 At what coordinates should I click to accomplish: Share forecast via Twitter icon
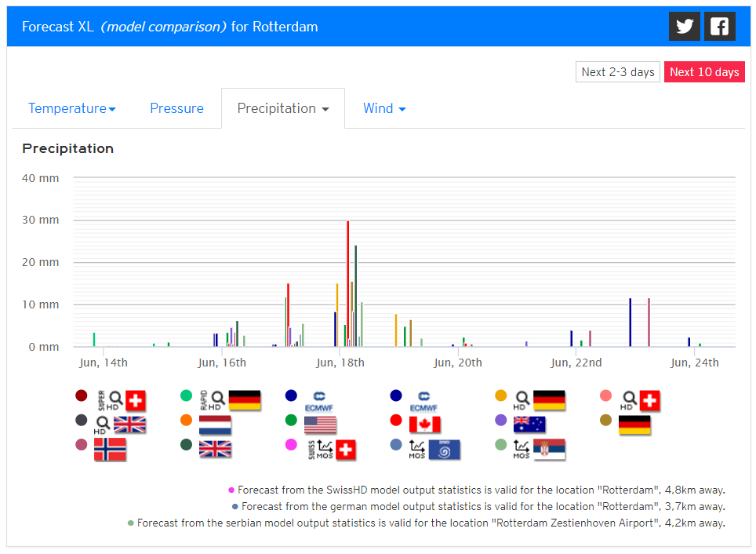tap(684, 26)
